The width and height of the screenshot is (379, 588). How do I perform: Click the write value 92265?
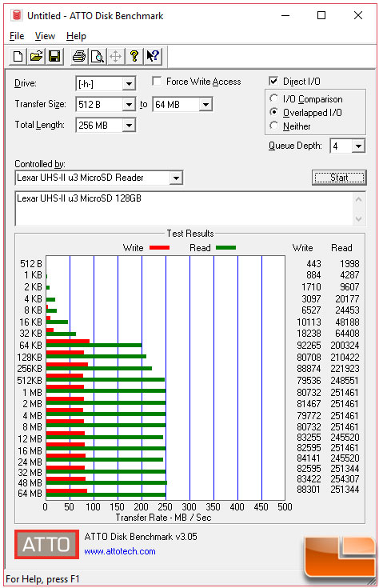[309, 345]
